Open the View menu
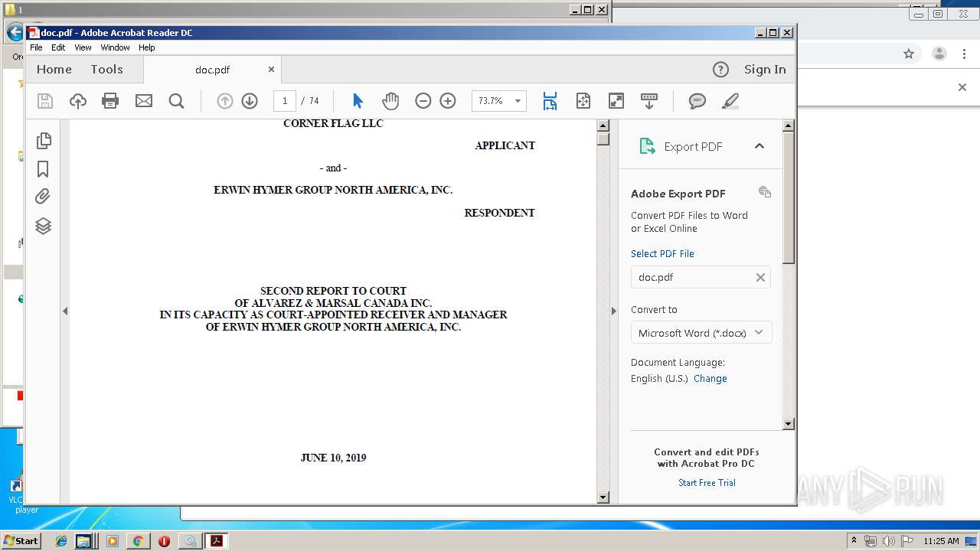Viewport: 980px width, 551px height. pos(83,47)
